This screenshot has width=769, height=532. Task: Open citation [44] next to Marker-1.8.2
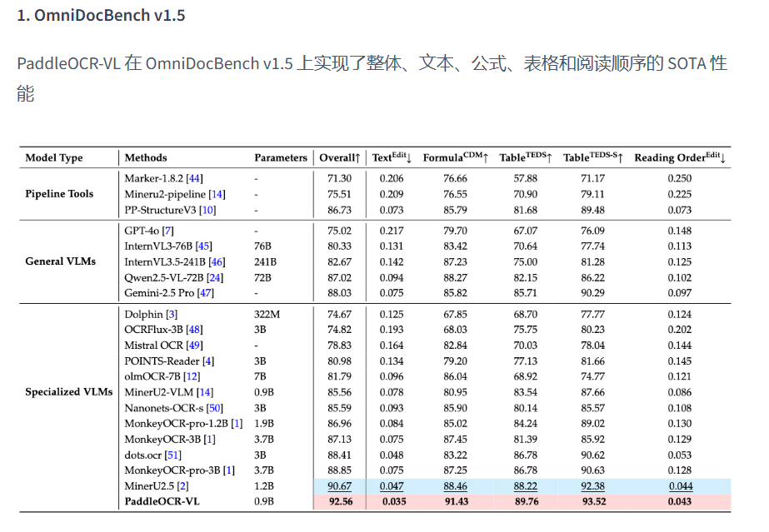[195, 178]
